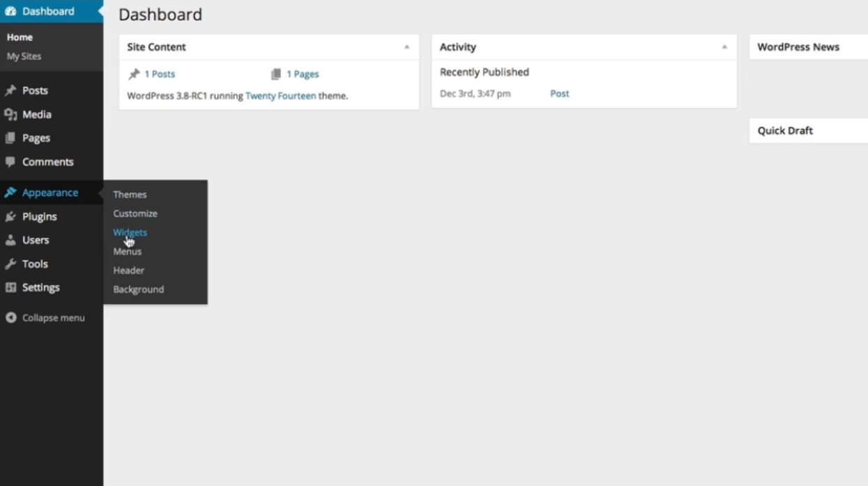Screen dimensions: 868x486
Task: Open the Twenty Fourteen theme link
Action: coord(280,96)
